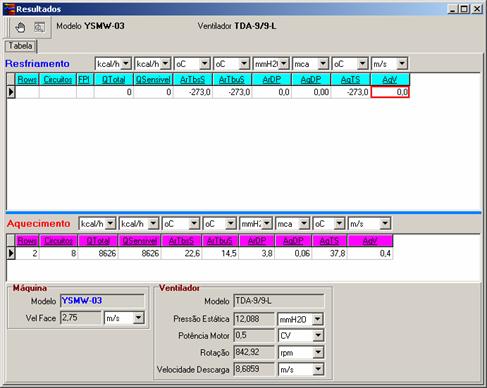Image resolution: width=487 pixels, height=388 pixels.
Task: Click the Máquina Modelo field YSMW-03
Action: point(102,301)
